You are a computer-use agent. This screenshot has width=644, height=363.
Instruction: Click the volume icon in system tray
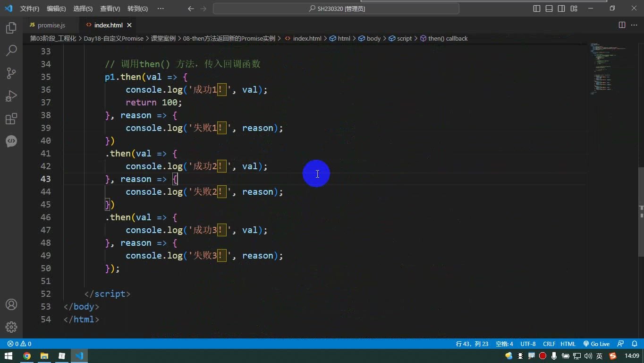[x=588, y=356]
